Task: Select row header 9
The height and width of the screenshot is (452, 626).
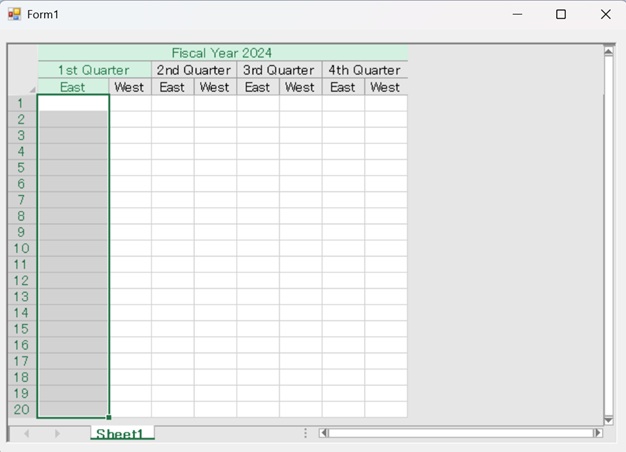Action: click(22, 232)
